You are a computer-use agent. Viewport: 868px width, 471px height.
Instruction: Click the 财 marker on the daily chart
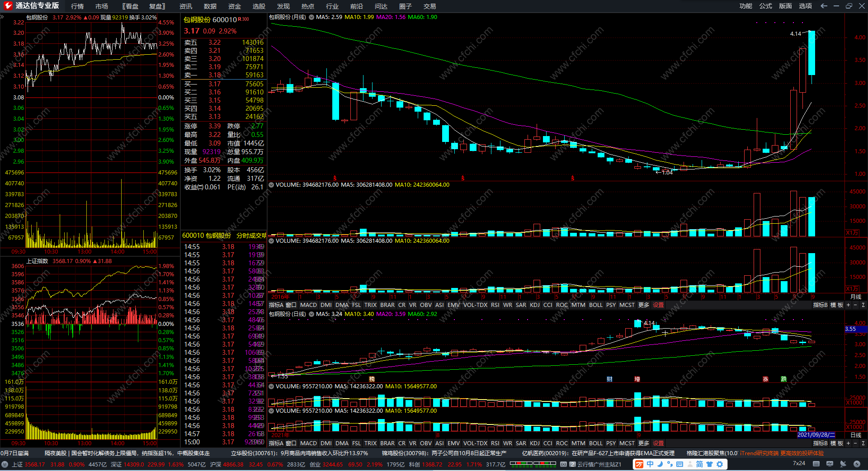609,379
